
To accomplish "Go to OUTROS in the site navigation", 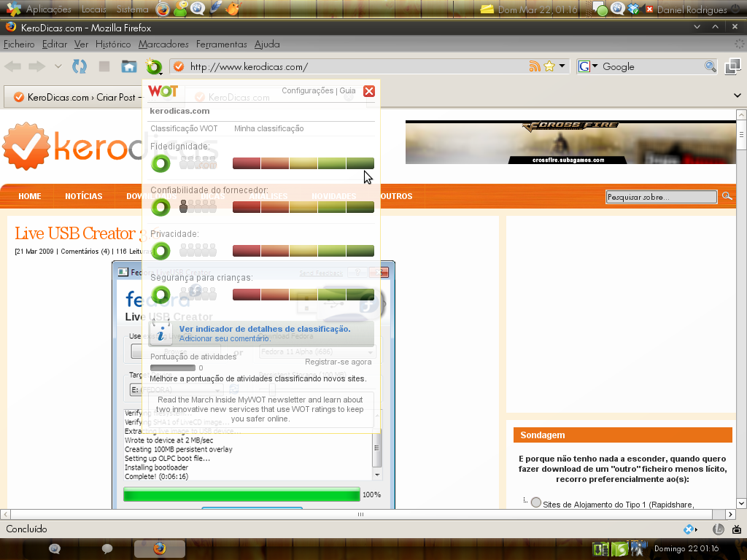I will (396, 196).
